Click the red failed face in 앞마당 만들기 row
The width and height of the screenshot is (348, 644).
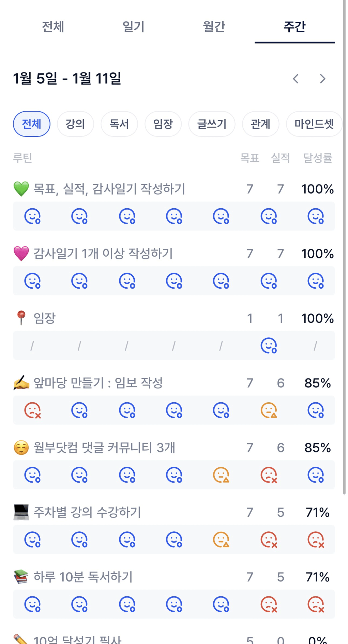(32, 410)
